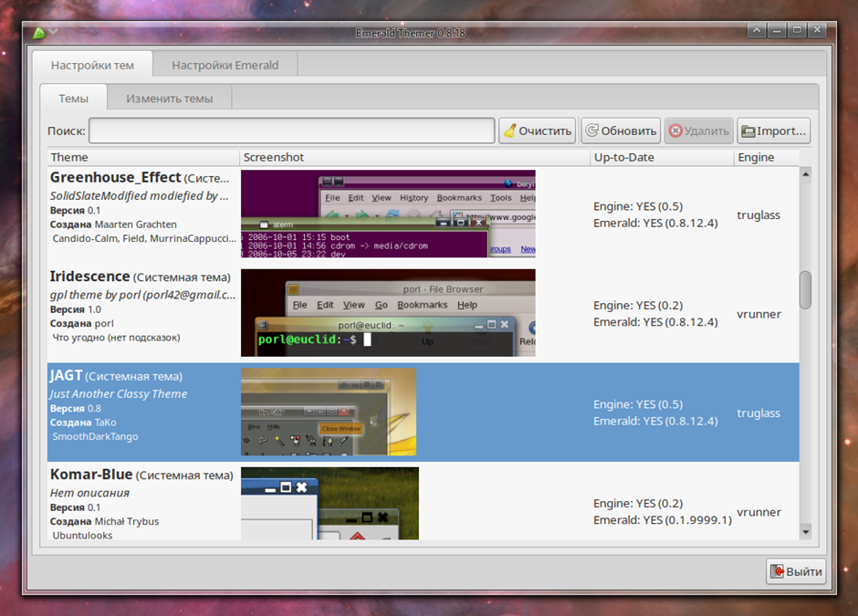
Task: Switch to the Настройки тем tab
Action: tap(92, 65)
